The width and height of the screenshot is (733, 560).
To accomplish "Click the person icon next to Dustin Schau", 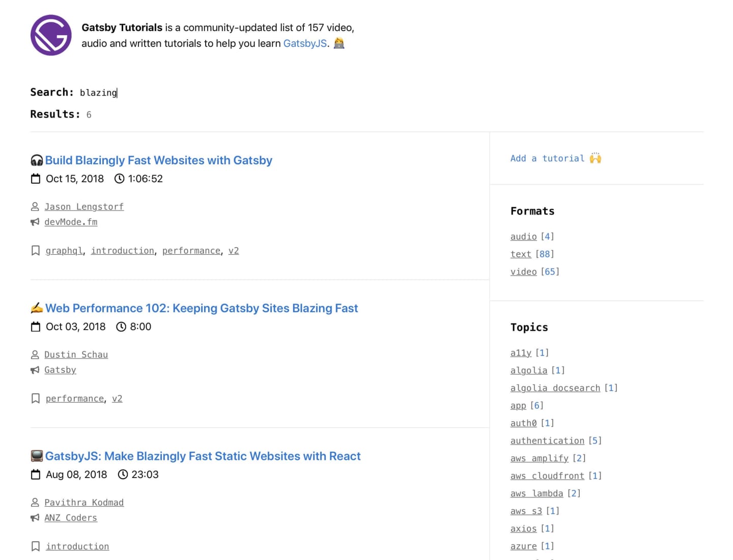I will 35,355.
